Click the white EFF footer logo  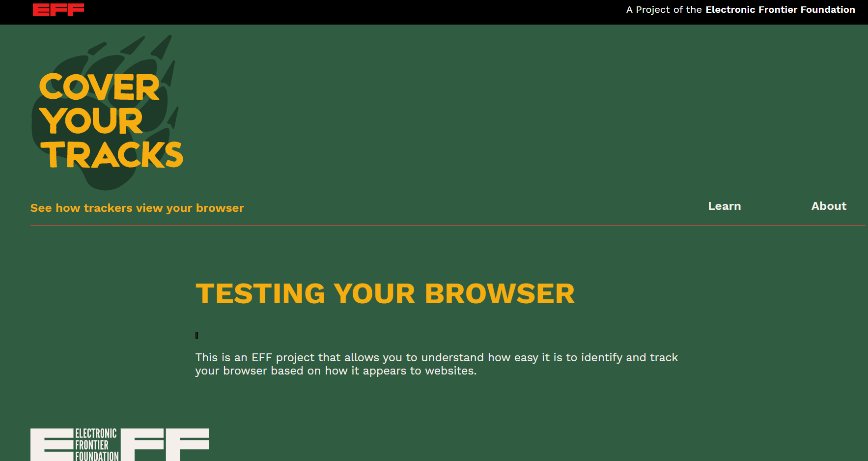(119, 444)
